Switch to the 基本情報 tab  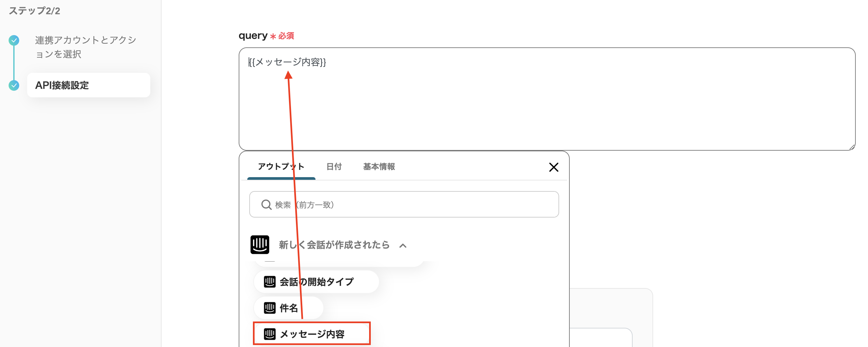(378, 167)
